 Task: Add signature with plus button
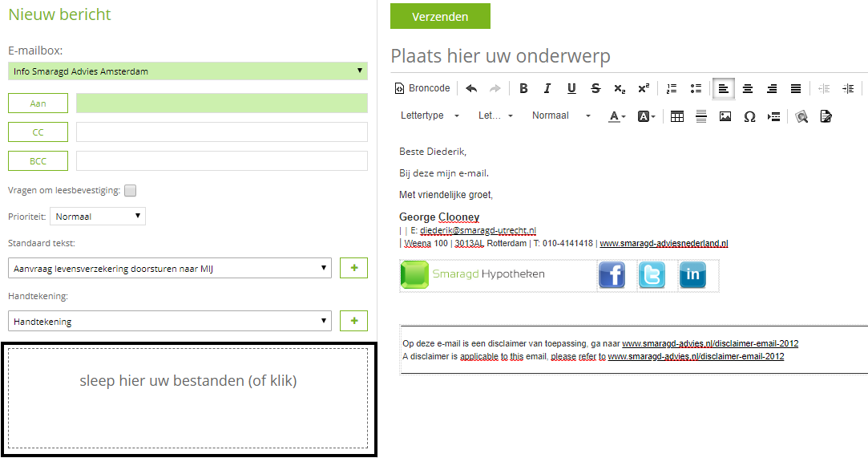(353, 321)
